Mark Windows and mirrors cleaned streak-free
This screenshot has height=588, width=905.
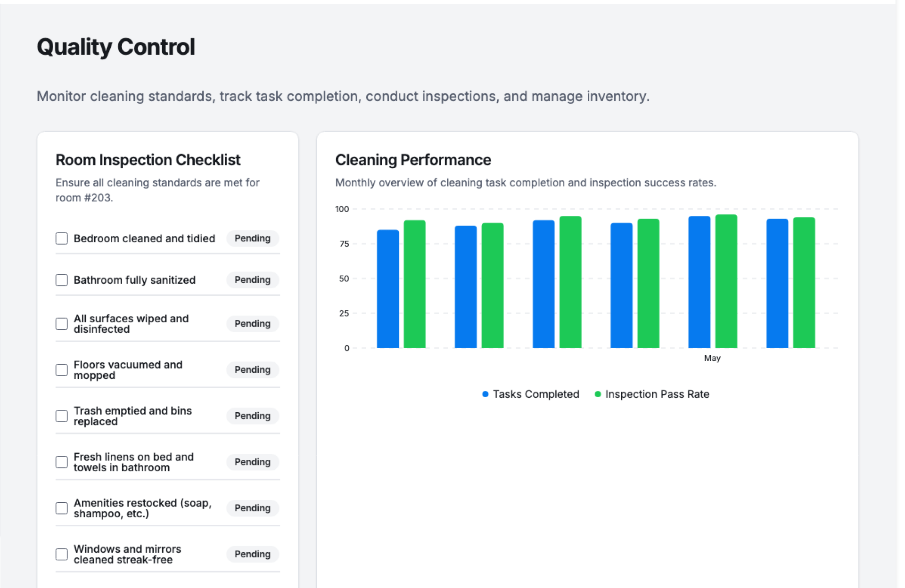tap(62, 554)
